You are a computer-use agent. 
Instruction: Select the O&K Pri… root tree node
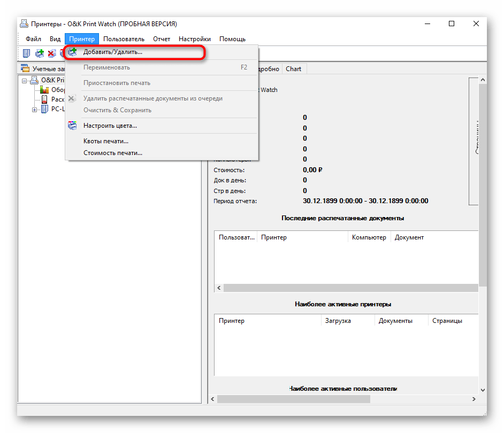[48, 80]
